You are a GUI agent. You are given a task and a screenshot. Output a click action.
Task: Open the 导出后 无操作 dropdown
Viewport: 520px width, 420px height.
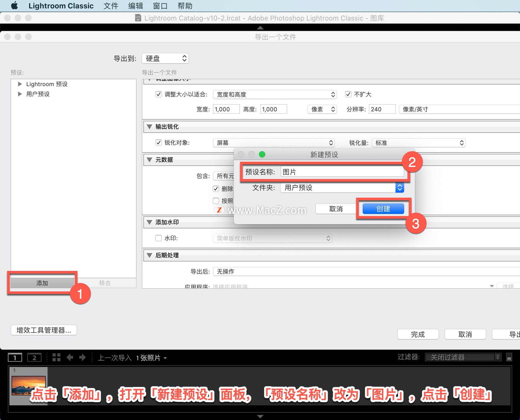point(366,271)
